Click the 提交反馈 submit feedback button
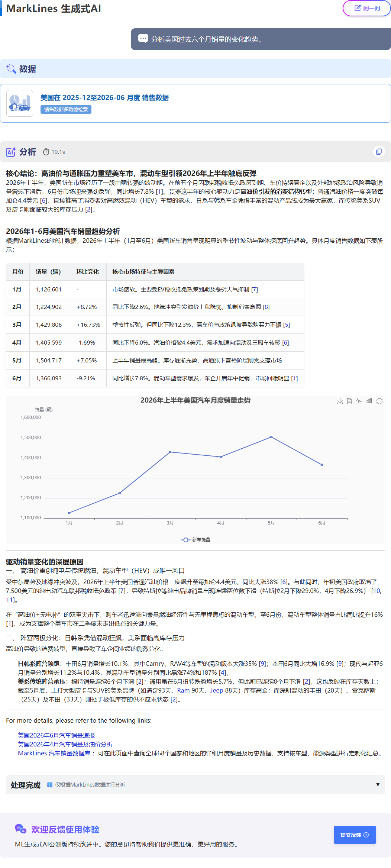Image resolution: width=391 pixels, height=868 pixels. (355, 835)
